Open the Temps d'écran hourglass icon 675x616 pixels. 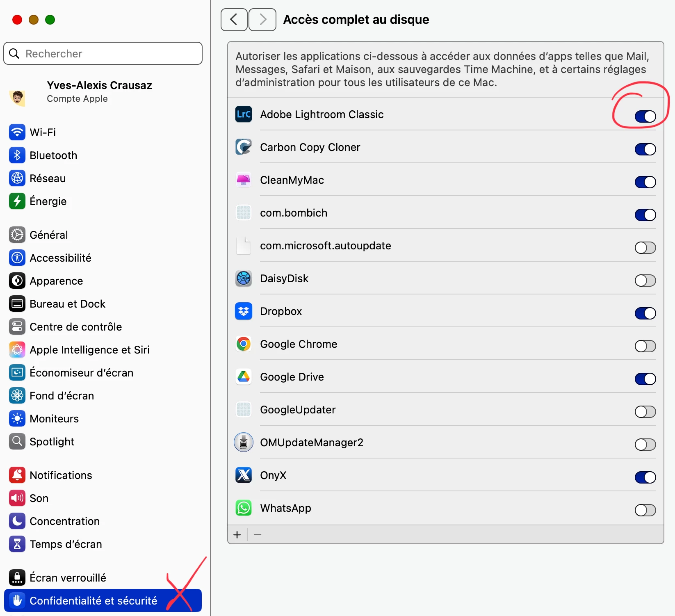(17, 544)
